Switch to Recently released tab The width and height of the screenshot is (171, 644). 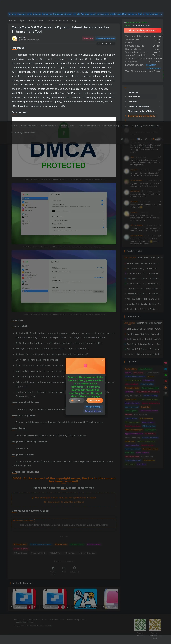coord(144,323)
